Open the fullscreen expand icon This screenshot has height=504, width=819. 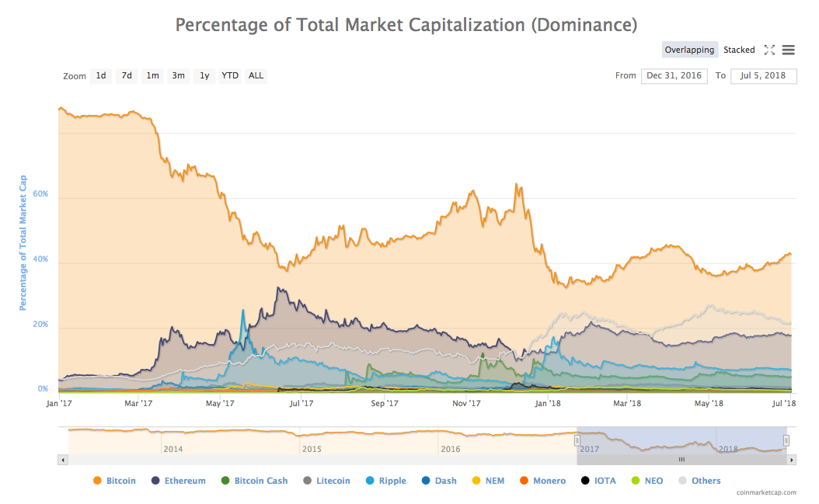pos(768,50)
